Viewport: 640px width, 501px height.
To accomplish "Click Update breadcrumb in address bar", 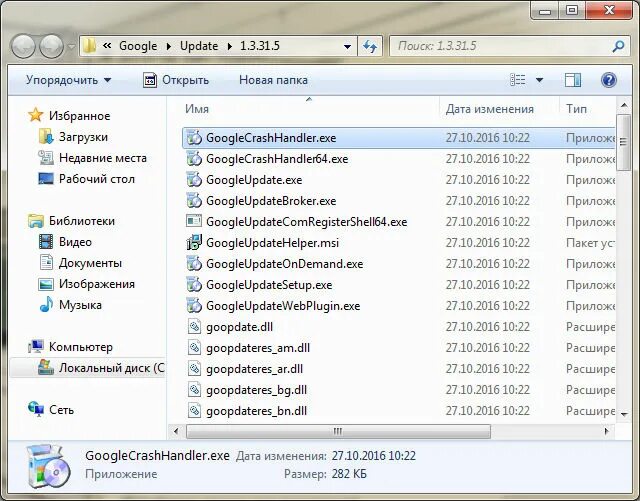I will 199,46.
